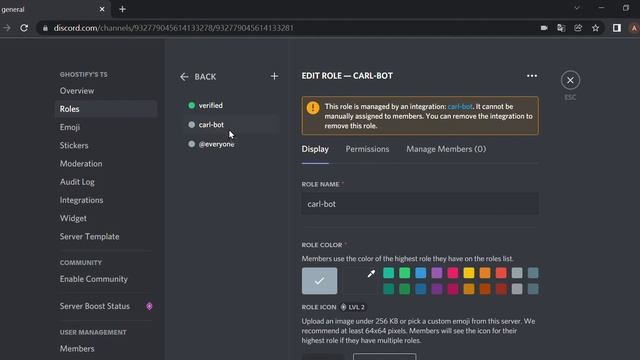The width and height of the screenshot is (640, 360).
Task: Choose the dark red swatch in bottom row
Action: [501, 289]
